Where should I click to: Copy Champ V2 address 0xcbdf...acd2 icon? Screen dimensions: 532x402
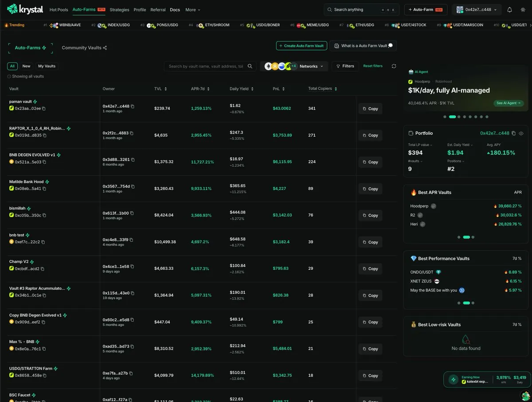[x=43, y=268]
